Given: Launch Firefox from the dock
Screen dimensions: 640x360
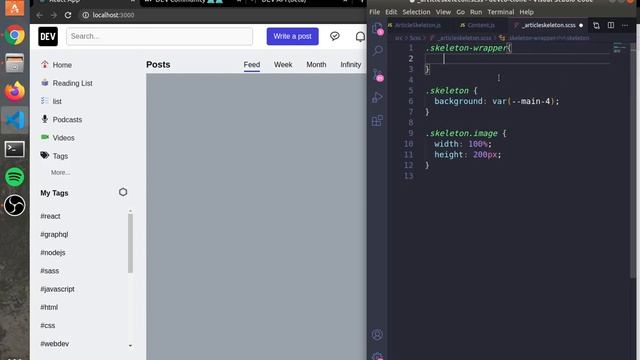Looking at the screenshot, I should coord(15,91).
